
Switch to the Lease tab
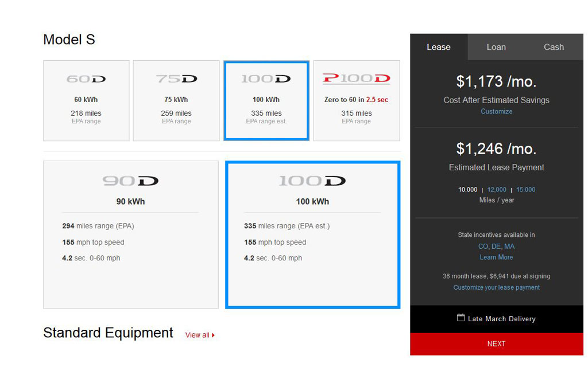tap(439, 47)
